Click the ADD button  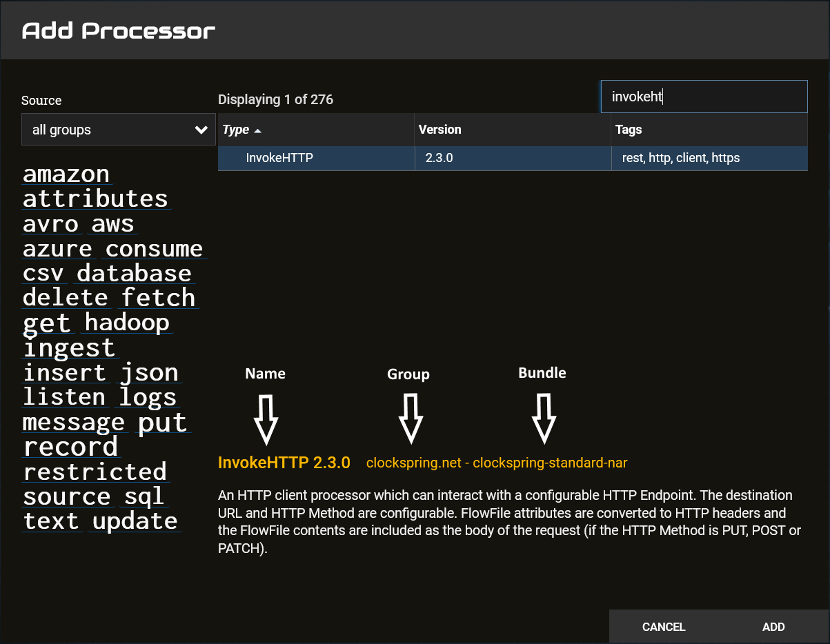pyautogui.click(x=773, y=627)
